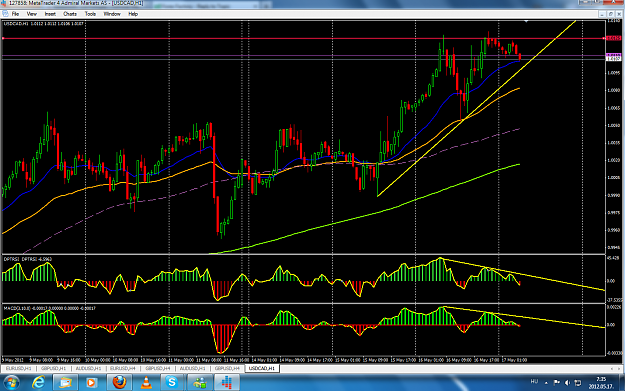
Task: Click the 9 May 08:00 time label
Action: click(x=41, y=360)
